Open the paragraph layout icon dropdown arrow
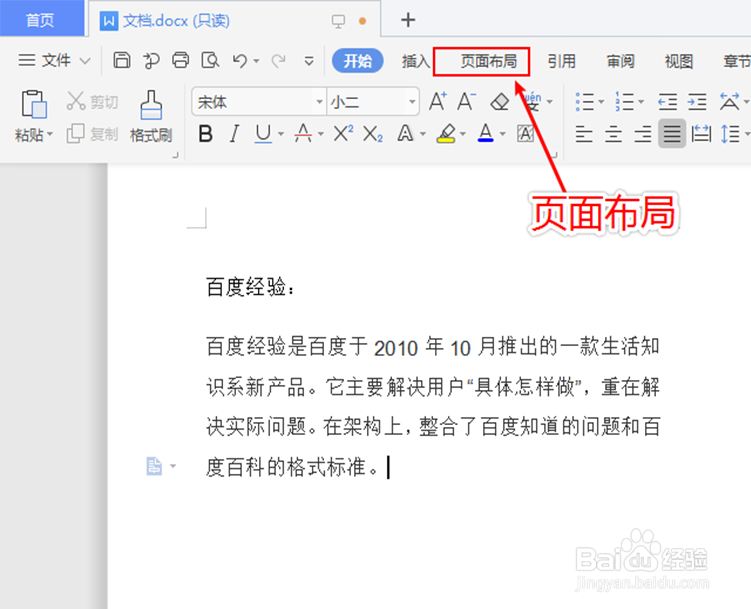Viewport: 751px width, 609px height. click(x=173, y=466)
